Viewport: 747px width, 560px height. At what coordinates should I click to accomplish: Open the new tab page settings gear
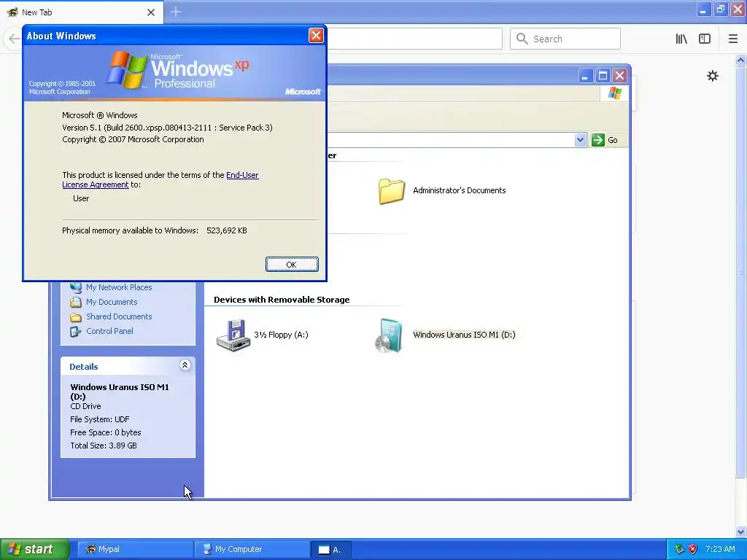(x=712, y=76)
